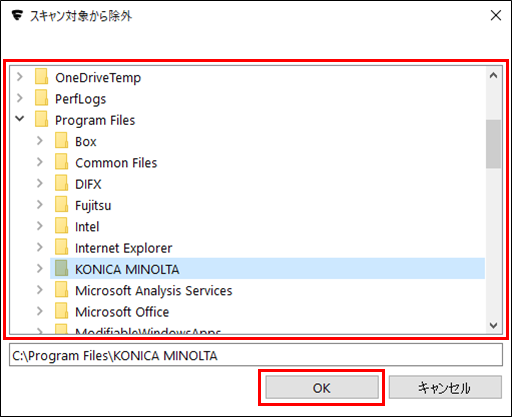Confirm exclusion with the OK button

(322, 387)
